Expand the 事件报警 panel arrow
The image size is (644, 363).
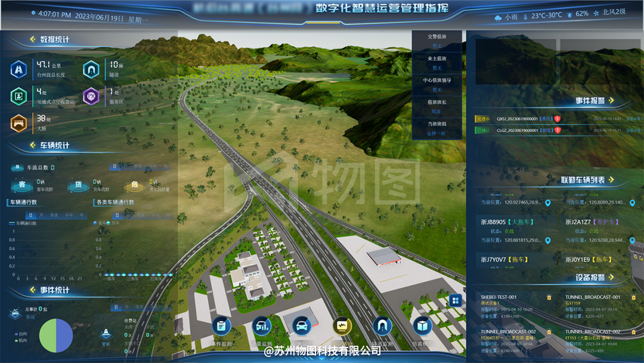(611, 101)
